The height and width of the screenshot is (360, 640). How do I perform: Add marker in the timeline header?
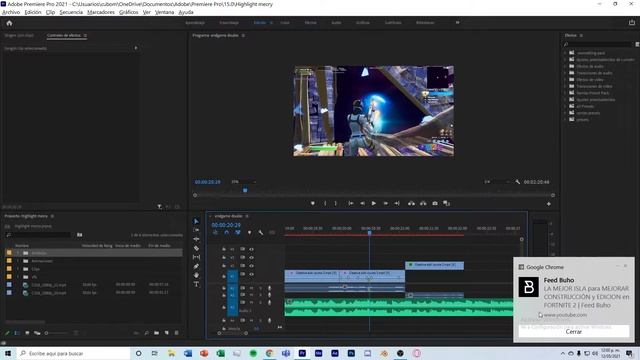(249, 233)
